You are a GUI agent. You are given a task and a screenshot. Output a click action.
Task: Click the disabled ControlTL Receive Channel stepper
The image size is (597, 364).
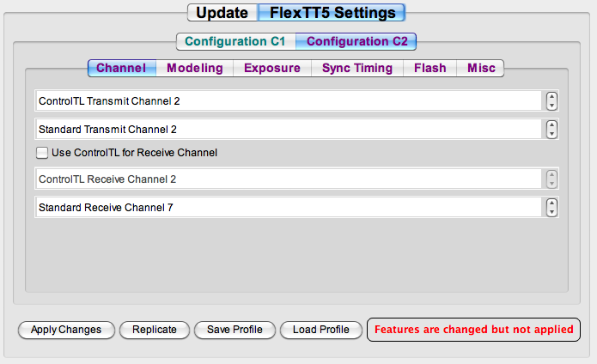tap(551, 179)
